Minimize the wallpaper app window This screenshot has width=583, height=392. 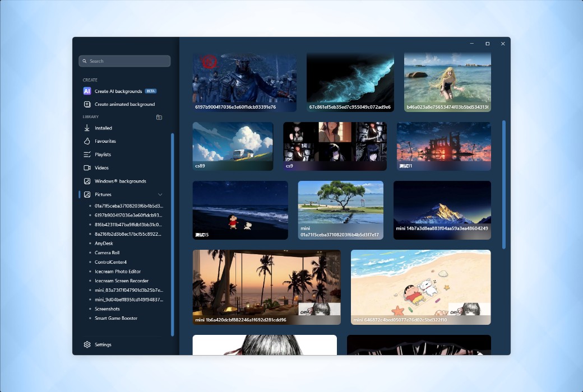point(472,44)
